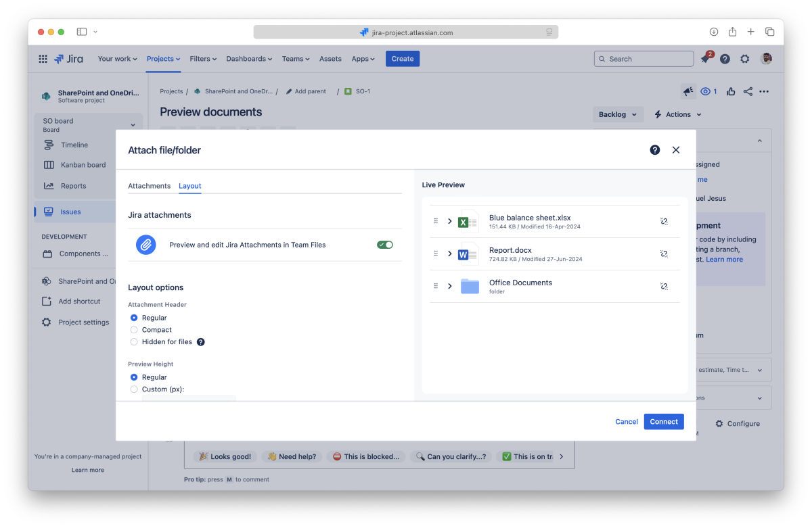This screenshot has width=812, height=528.
Task: Unlink the Blue balance sheet.xlsx file
Action: [664, 221]
